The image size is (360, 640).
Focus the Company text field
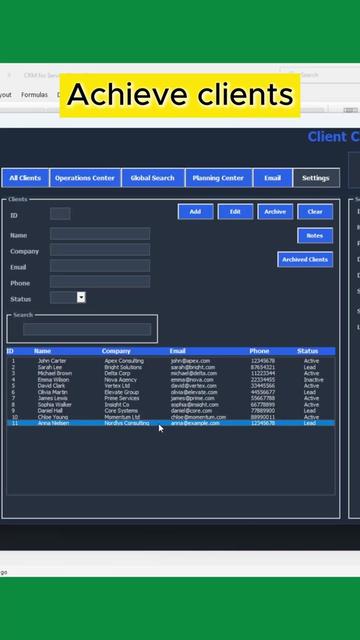coord(100,250)
